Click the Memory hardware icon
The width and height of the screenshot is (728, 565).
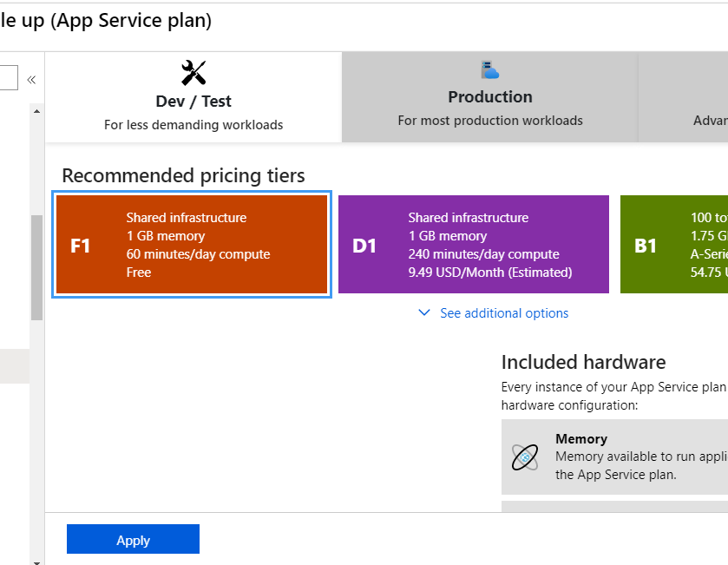[525, 457]
